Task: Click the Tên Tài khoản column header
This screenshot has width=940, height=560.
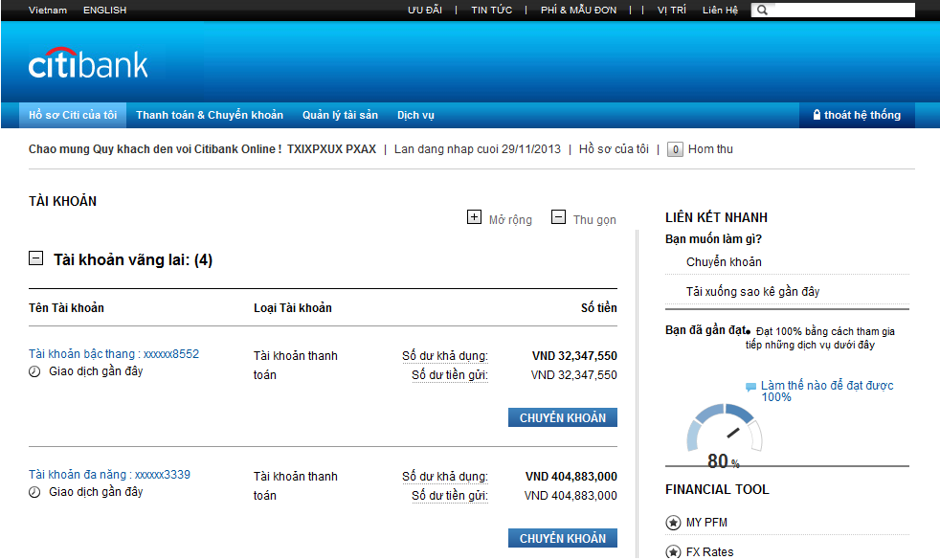Action: click(67, 308)
